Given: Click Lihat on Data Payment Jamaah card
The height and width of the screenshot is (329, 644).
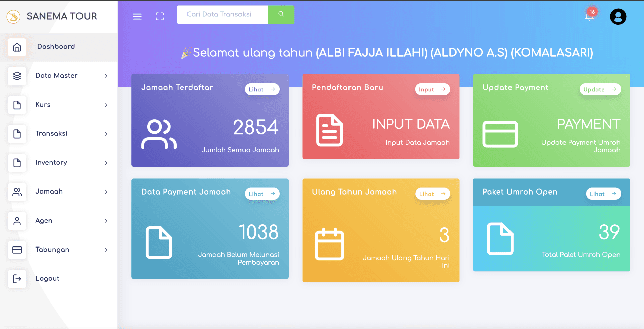Looking at the screenshot, I should coord(262,194).
